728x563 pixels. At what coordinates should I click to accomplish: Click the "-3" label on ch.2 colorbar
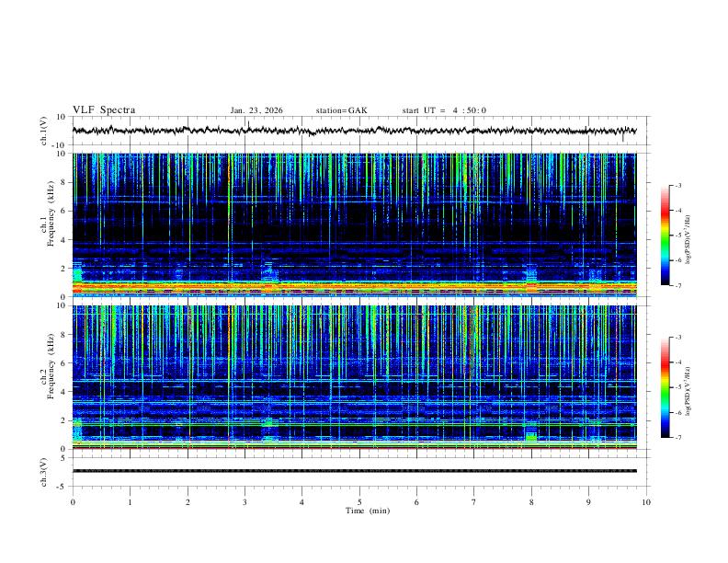point(677,338)
